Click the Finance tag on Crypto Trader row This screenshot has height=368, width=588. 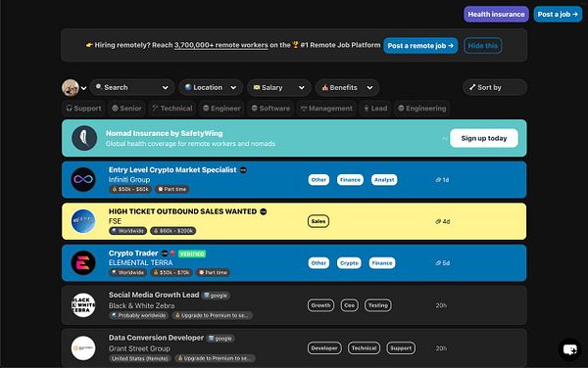382,263
